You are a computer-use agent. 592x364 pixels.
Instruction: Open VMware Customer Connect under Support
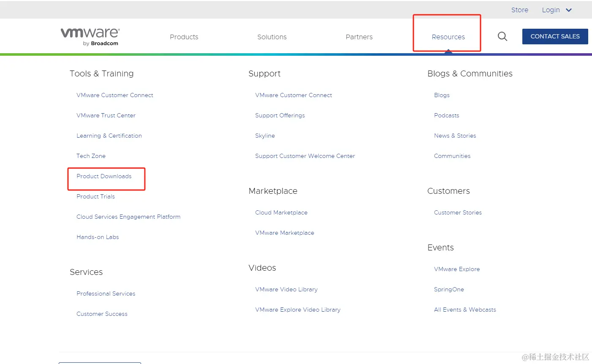[293, 95]
